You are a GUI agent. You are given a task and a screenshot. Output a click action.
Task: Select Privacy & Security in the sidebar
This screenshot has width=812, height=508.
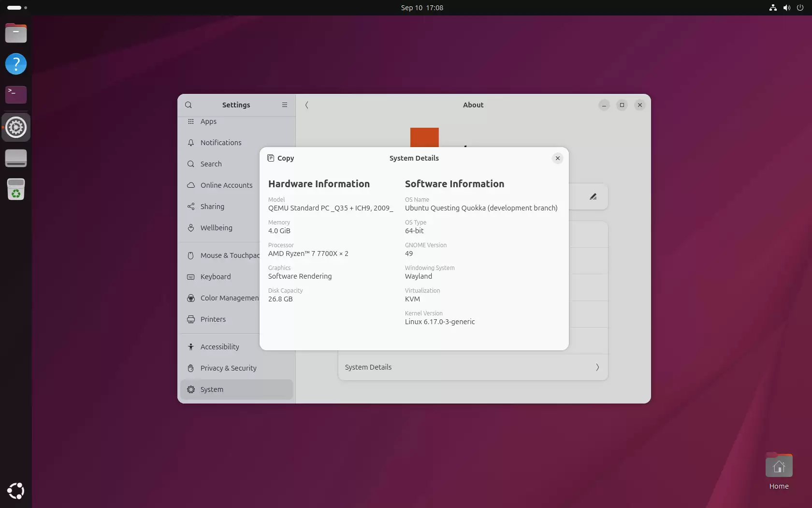tap(227, 368)
